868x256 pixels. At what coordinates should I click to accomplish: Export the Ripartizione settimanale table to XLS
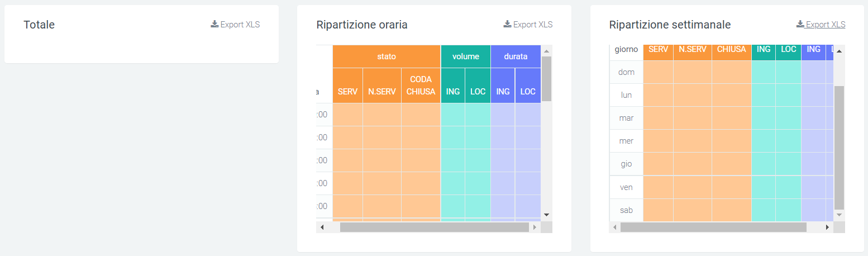tap(821, 25)
